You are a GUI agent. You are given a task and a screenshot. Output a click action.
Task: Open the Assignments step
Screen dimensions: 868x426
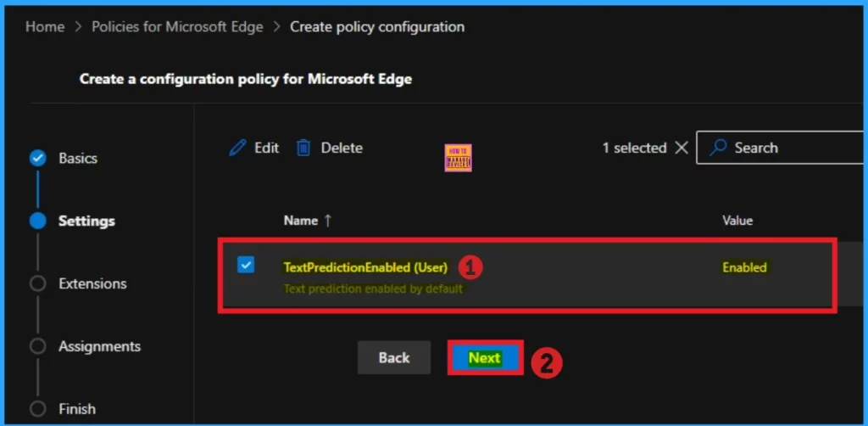pos(100,346)
